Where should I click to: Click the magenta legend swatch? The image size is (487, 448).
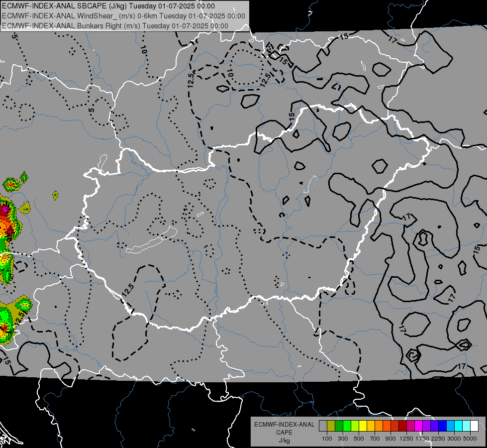tap(419, 426)
